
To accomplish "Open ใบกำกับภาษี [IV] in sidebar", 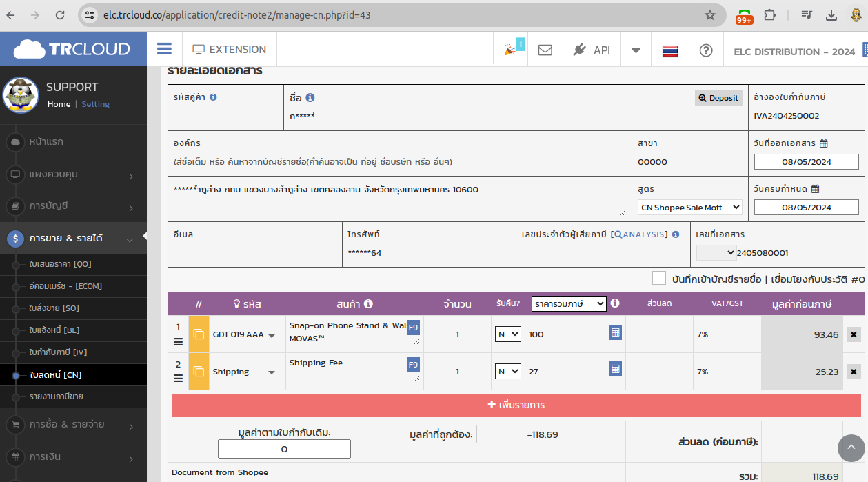I will [x=58, y=352].
